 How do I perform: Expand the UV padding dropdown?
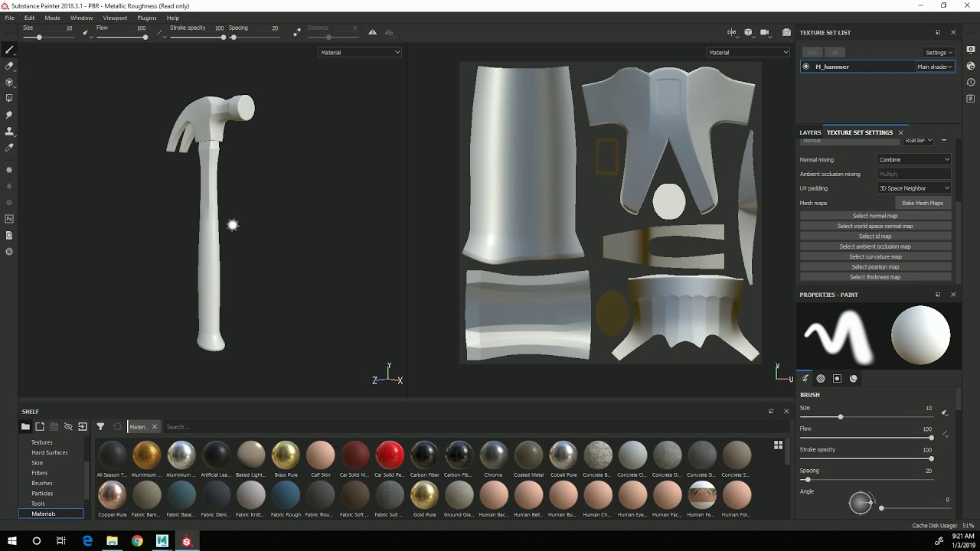coord(913,188)
